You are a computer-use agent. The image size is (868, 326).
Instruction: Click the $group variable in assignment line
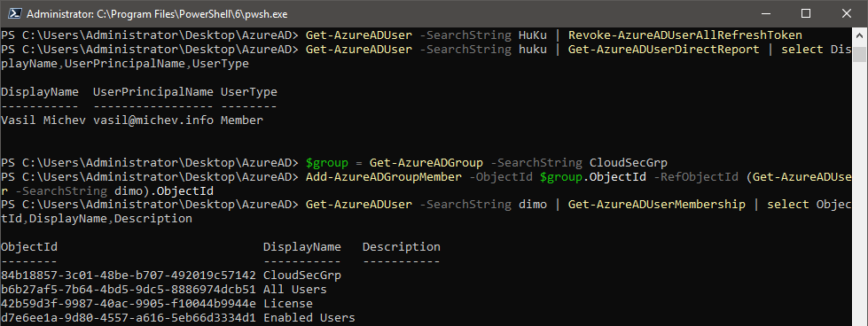tap(326, 163)
